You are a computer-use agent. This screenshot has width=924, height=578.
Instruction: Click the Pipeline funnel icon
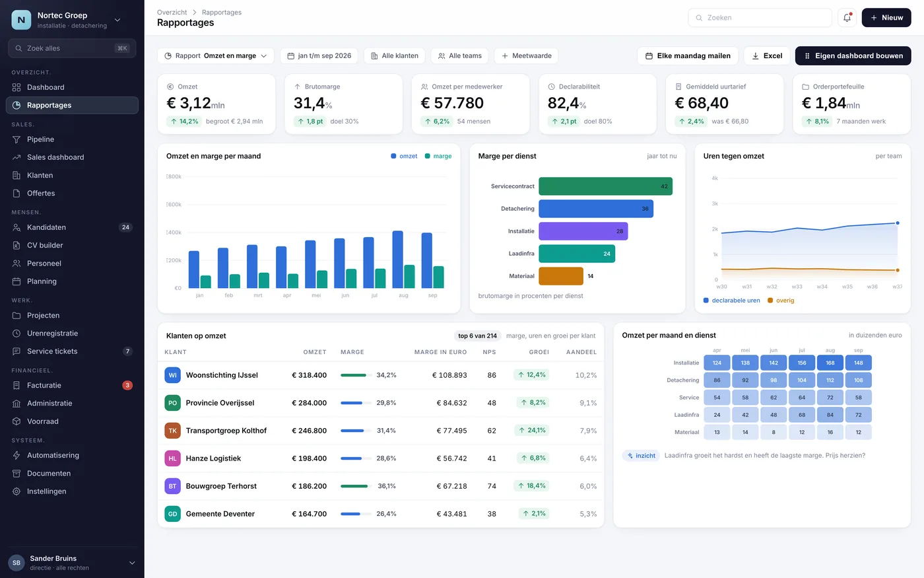click(x=16, y=139)
